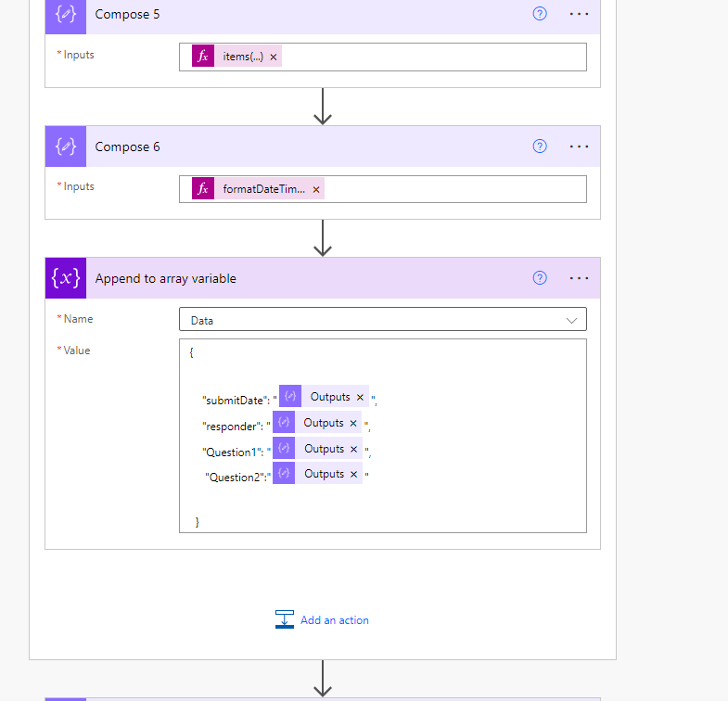Image resolution: width=728 pixels, height=701 pixels.
Task: Click the Append to array variable icon
Action: click(x=66, y=278)
